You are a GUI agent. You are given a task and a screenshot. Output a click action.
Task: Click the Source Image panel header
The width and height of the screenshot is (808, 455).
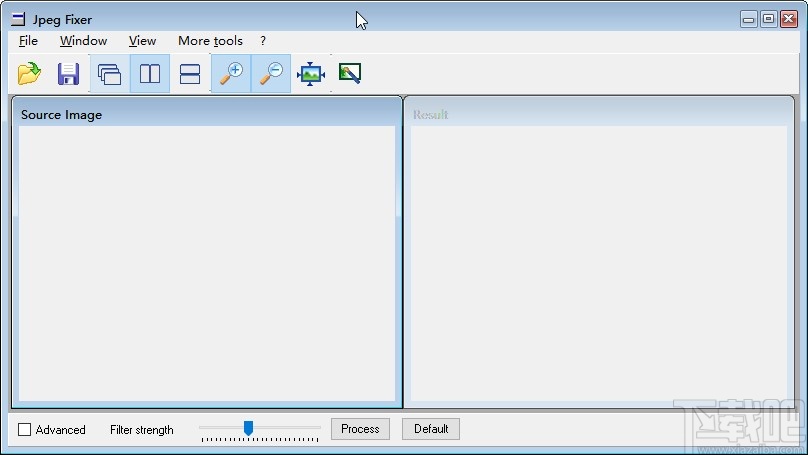(207, 114)
